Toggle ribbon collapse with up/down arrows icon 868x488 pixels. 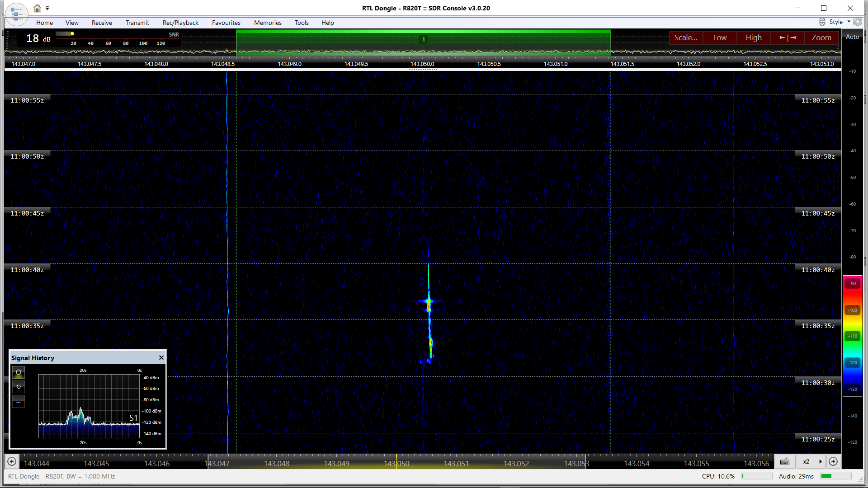coord(822,22)
